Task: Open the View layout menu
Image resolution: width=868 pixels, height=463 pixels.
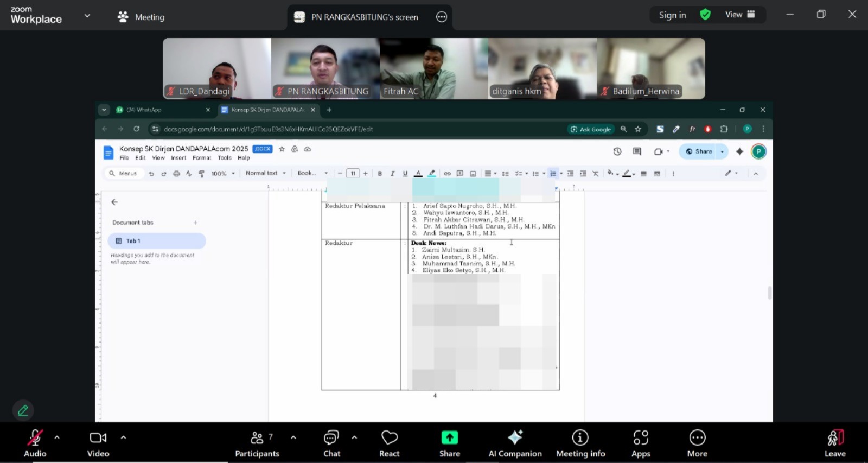Action: [740, 15]
